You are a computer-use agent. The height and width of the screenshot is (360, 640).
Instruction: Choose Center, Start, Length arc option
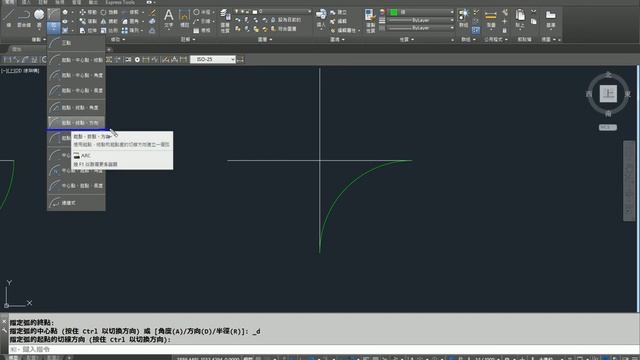[76, 186]
